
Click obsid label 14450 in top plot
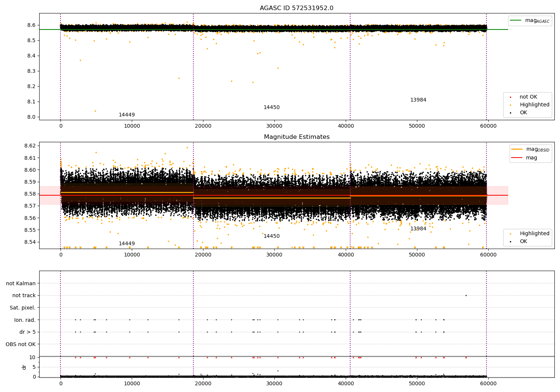(271, 108)
